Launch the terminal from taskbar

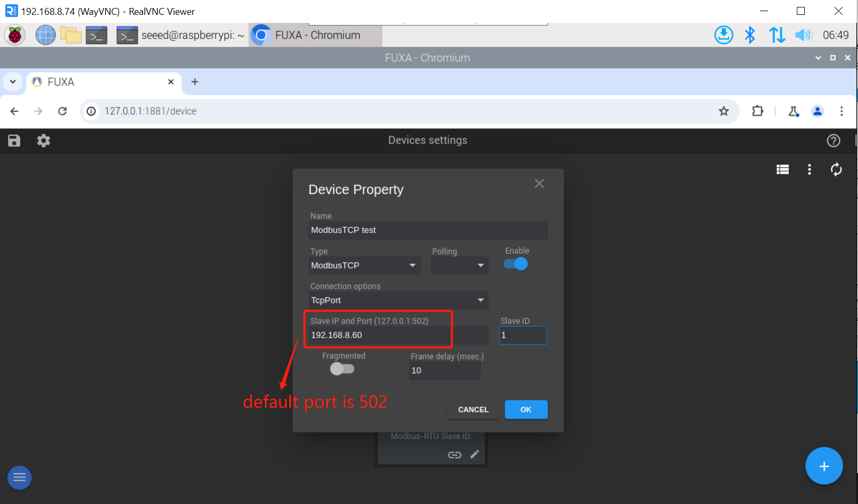(x=96, y=35)
